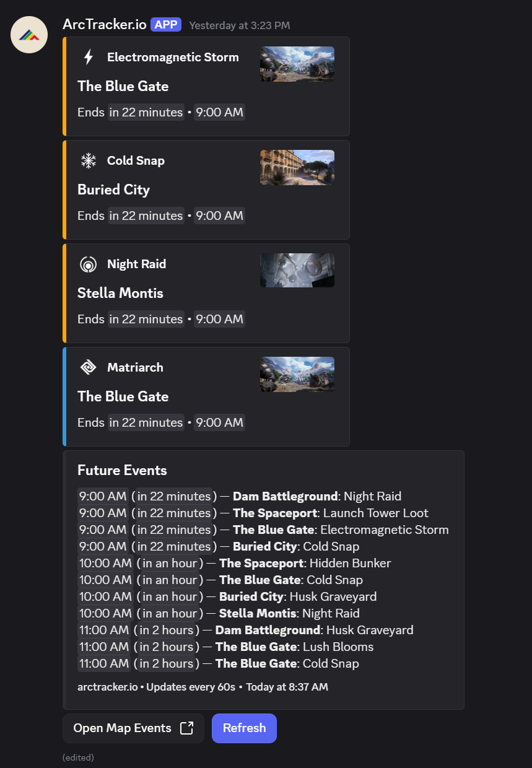Viewport: 532px width, 768px height.
Task: Click the APP badge beside ArcTracker.io
Action: 166,24
